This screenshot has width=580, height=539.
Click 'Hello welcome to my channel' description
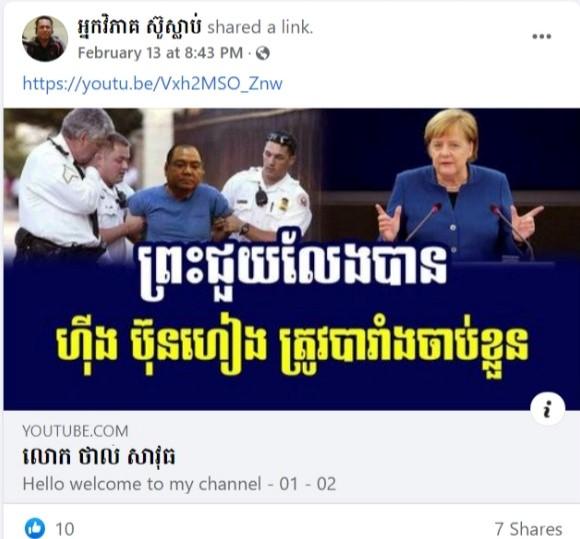179,484
